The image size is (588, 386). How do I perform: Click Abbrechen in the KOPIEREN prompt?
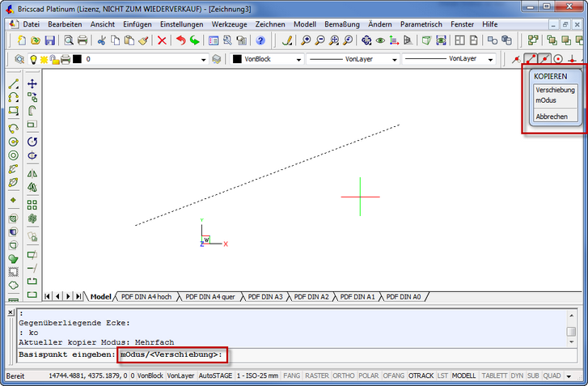point(552,117)
